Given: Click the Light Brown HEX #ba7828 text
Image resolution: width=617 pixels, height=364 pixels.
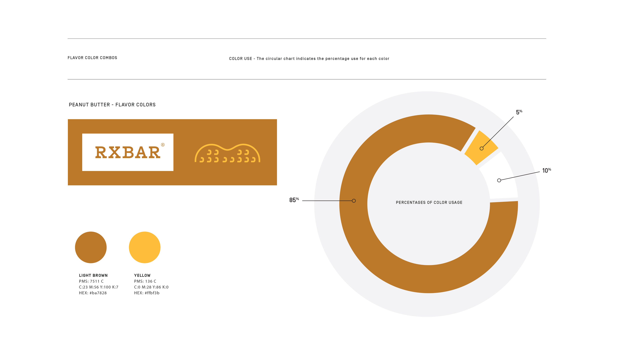Looking at the screenshot, I should [x=93, y=293].
